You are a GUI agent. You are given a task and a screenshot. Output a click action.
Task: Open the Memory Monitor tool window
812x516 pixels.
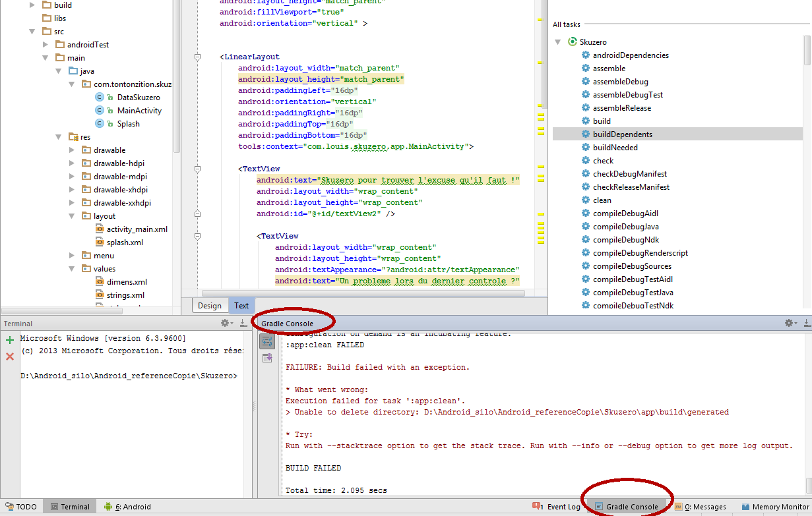(x=775, y=507)
